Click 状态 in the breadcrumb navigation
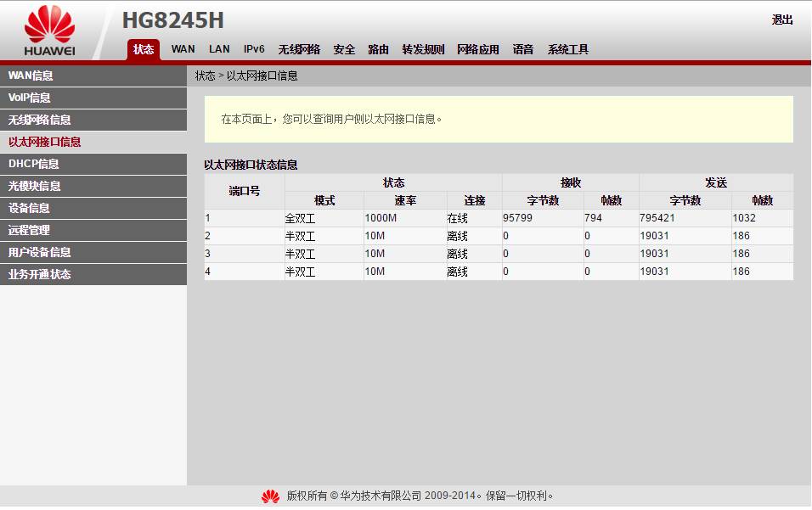This screenshot has height=510, width=812. [x=204, y=74]
